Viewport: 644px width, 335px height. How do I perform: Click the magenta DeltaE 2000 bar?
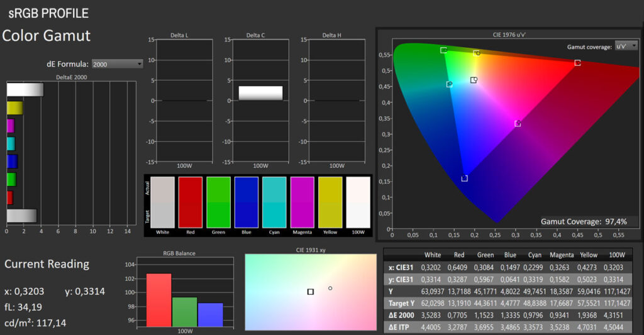tap(11, 126)
